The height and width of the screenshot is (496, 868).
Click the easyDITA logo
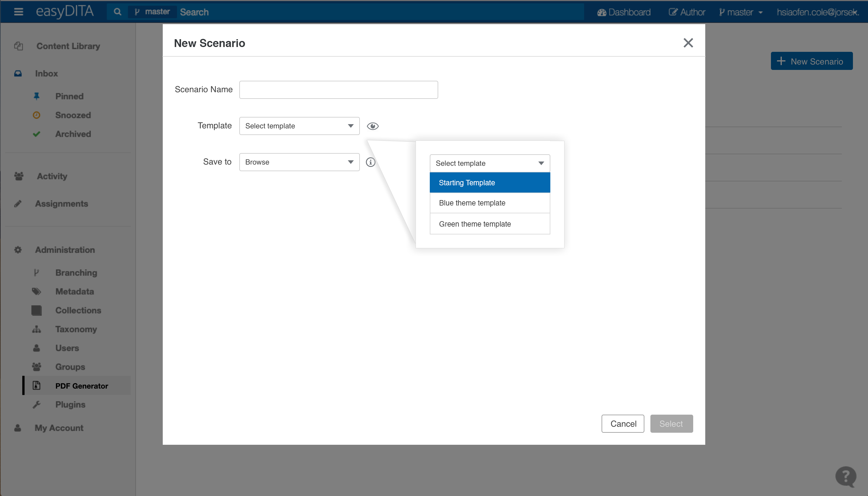65,11
